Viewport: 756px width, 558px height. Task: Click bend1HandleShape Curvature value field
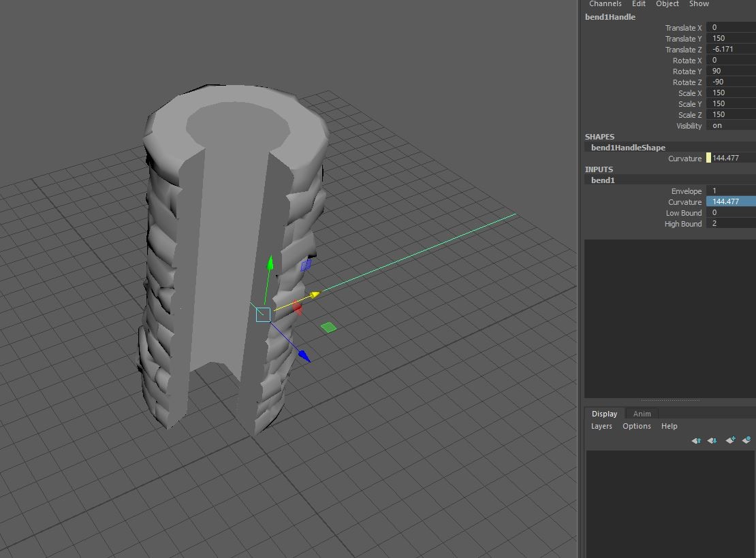tap(734, 158)
